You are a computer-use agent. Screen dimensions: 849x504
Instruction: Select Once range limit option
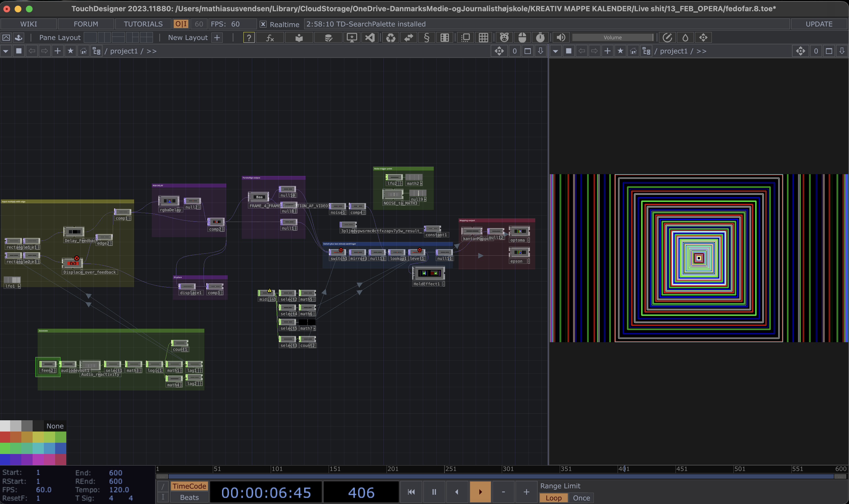pos(581,498)
